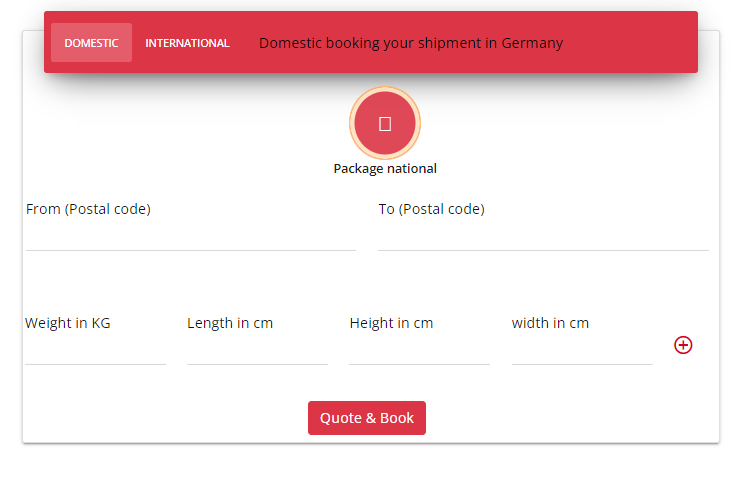Click the 'Length in cm' label text

pos(230,323)
